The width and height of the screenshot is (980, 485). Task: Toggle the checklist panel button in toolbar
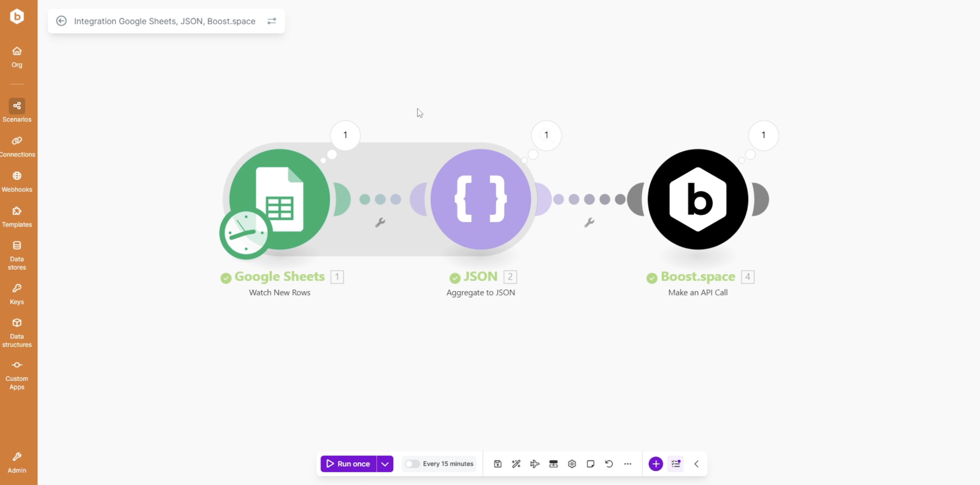676,464
